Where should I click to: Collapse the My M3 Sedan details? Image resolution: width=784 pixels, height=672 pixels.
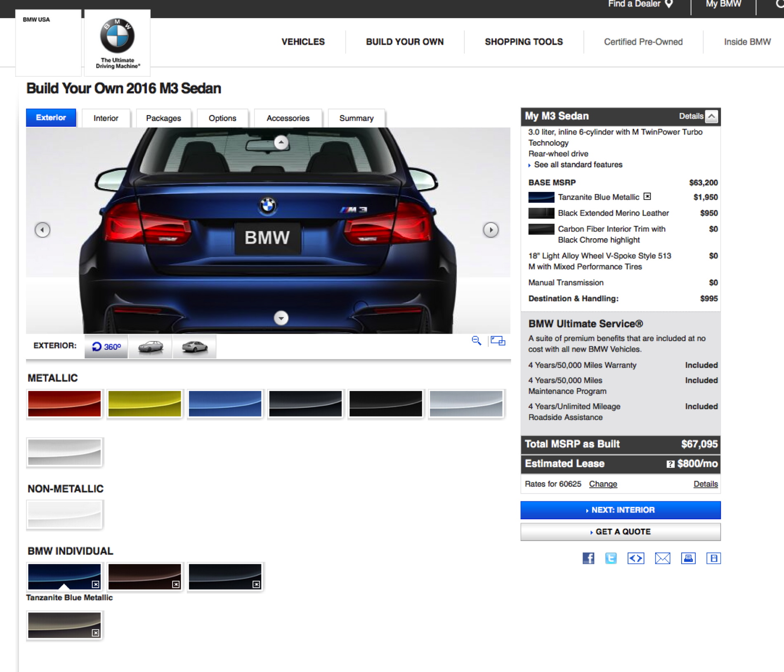(x=711, y=116)
